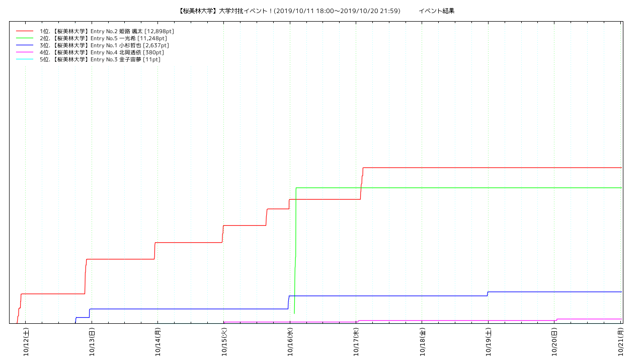Select the イベント結果 label in the title

point(436,11)
